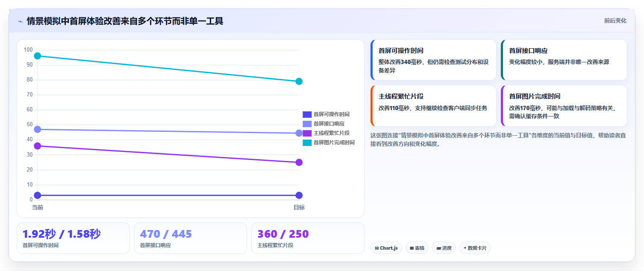
Task: Open the 470 / 445 stat card
Action: coord(191,238)
